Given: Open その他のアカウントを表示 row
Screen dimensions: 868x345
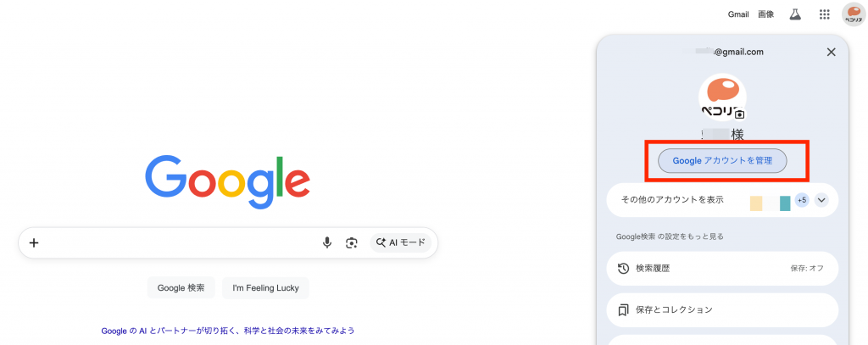Looking at the screenshot, I should tap(722, 200).
